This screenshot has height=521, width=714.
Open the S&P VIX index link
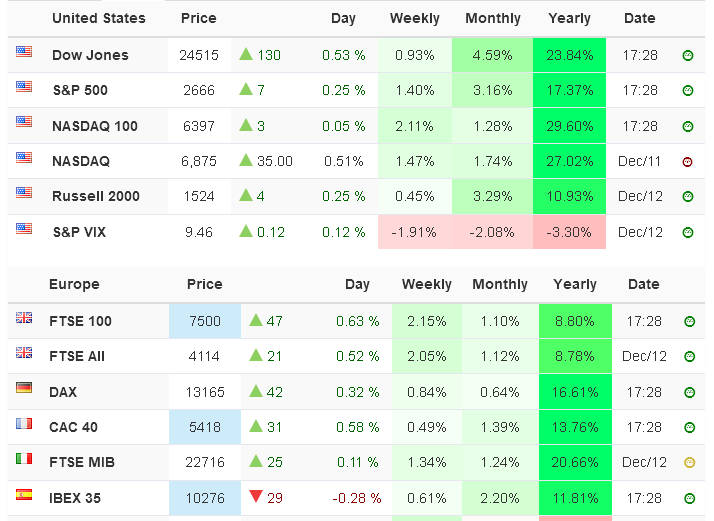click(79, 232)
